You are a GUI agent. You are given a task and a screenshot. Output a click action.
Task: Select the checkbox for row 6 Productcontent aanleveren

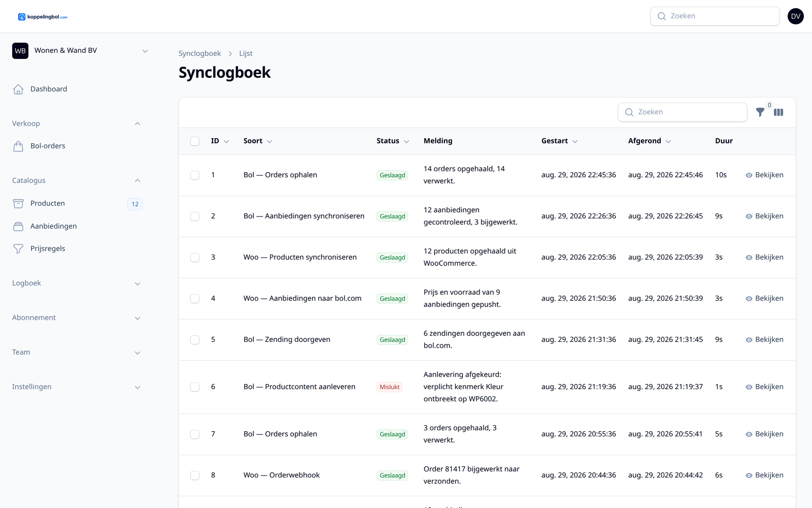(195, 387)
